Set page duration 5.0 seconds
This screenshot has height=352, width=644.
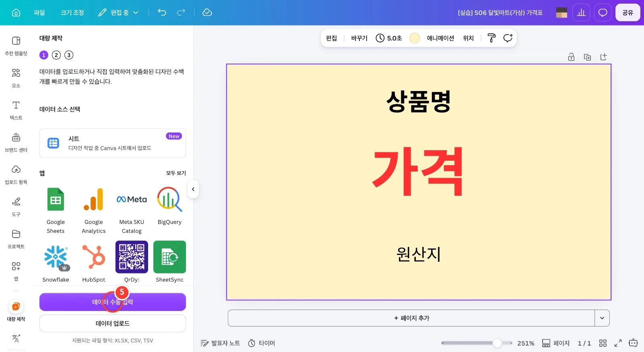tap(389, 38)
